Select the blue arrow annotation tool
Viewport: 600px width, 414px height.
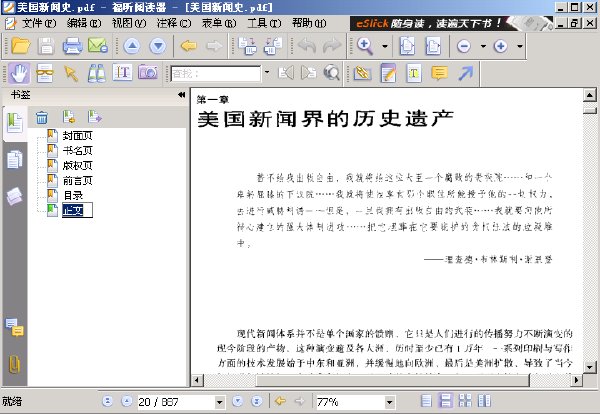(x=465, y=73)
